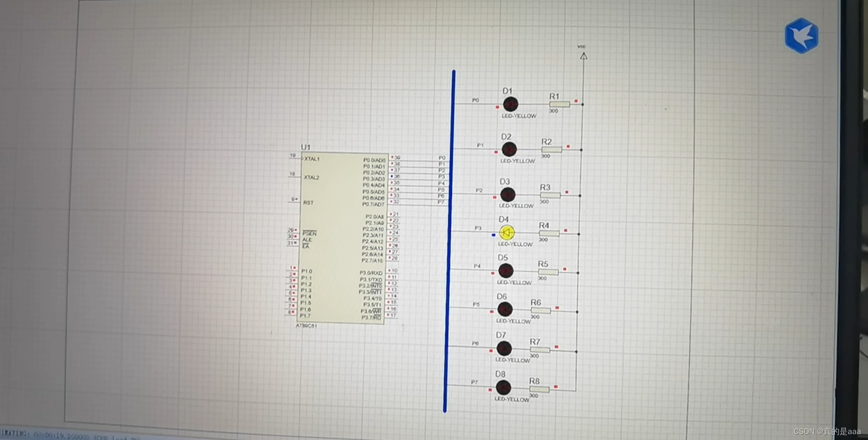
Task: Select the VCC power terminal arrow
Action: tap(584, 56)
